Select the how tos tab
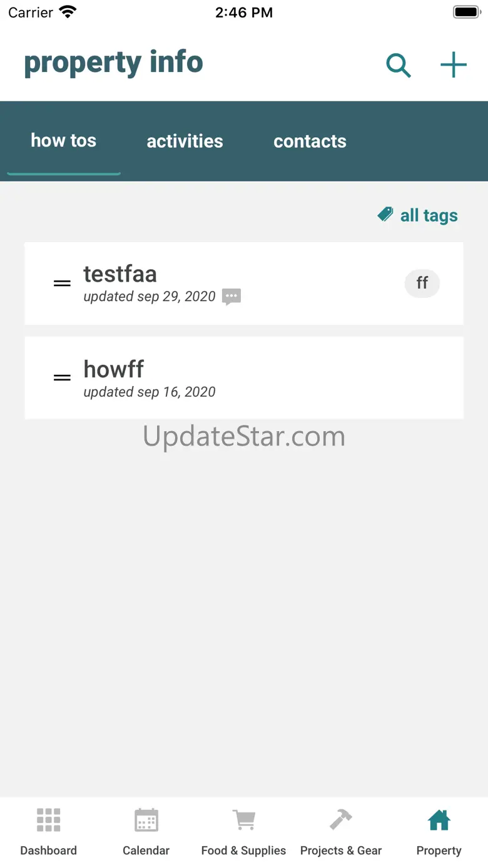This screenshot has height=868, width=488. (x=64, y=141)
